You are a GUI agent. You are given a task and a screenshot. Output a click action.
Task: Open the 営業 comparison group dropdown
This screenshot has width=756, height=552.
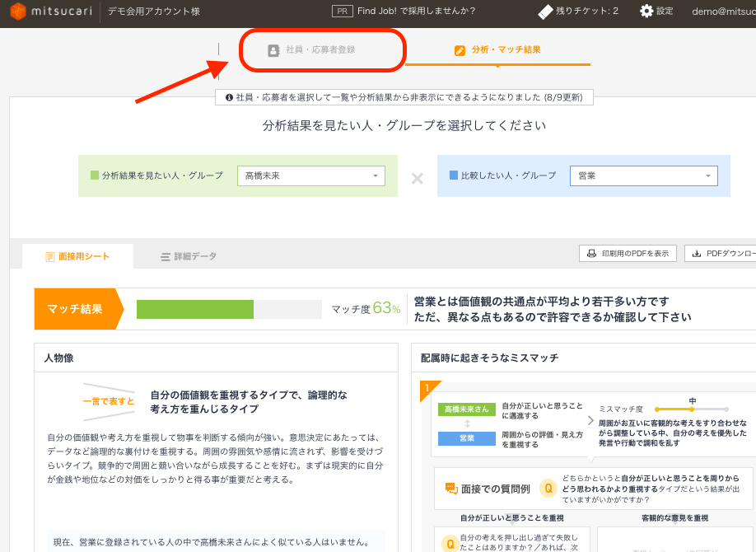pos(644,175)
